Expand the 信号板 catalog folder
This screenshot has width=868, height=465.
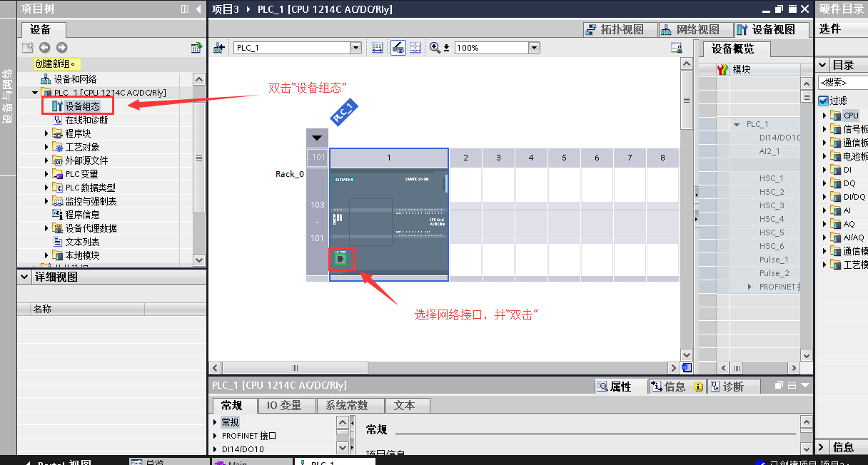pos(824,129)
